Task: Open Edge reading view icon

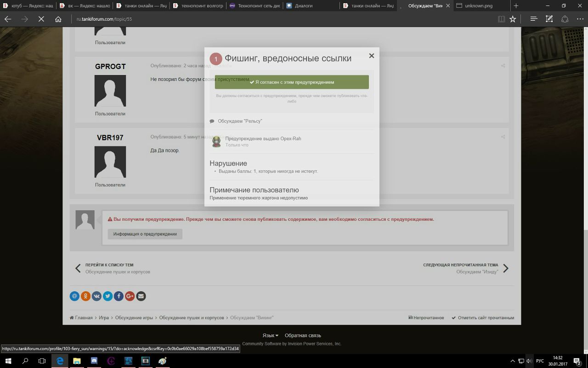Action: tap(501, 19)
